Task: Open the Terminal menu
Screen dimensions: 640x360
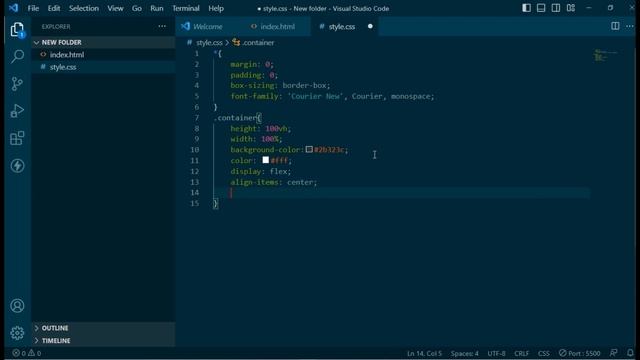Action: click(186, 8)
